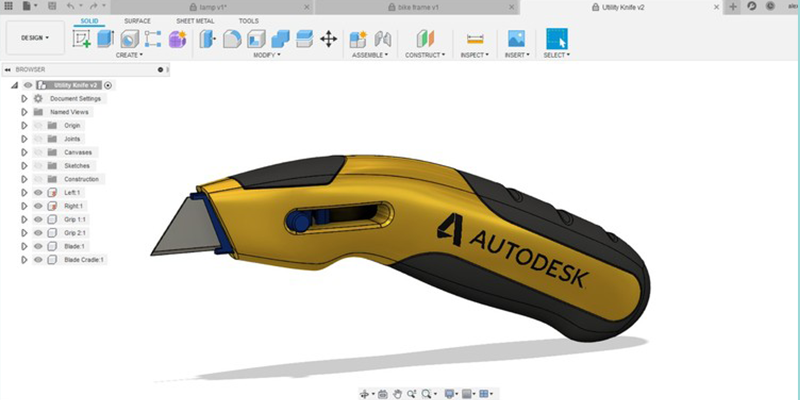Expand the Named Views node
This screenshot has height=400, width=800.
coord(24,112)
